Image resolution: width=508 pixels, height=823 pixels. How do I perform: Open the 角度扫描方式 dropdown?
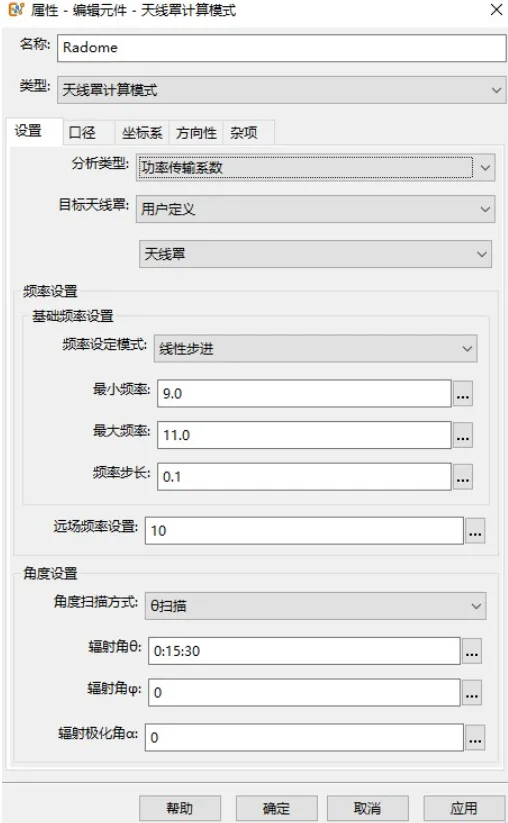click(315, 606)
